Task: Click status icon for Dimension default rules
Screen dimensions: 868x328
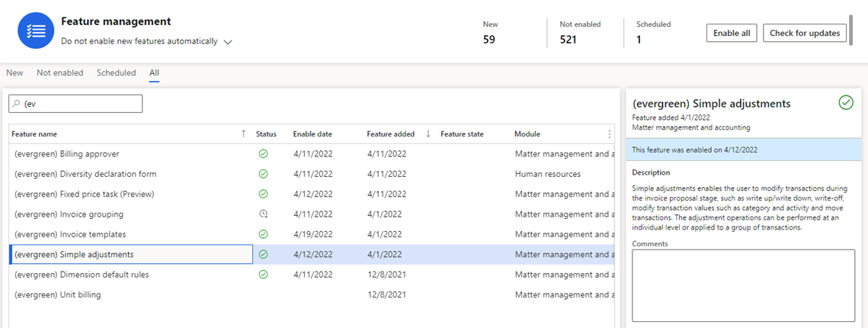Action: click(264, 275)
